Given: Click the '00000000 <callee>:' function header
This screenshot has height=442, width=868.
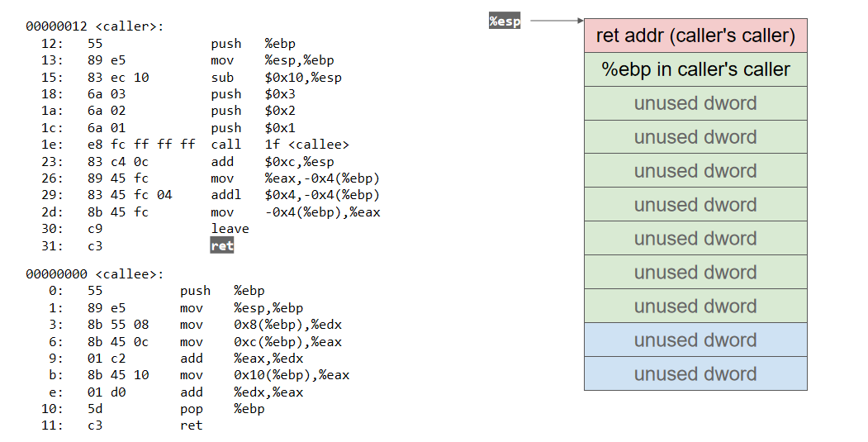Looking at the screenshot, I should coord(94,273).
